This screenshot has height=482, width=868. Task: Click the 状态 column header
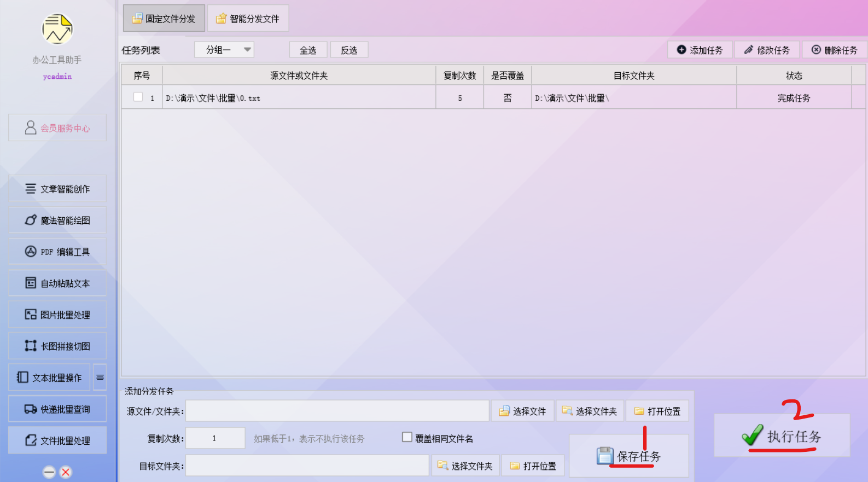coord(794,76)
